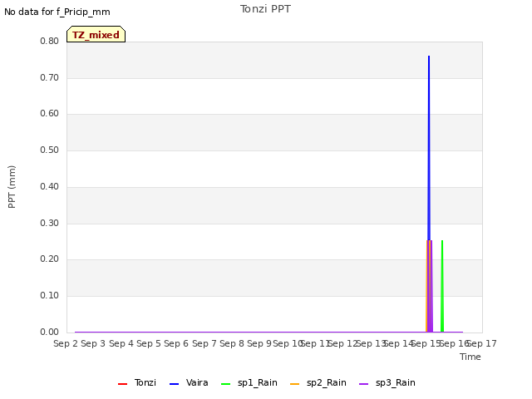Click the green sp1_Rain legend color marker
The width and height of the screenshot is (532, 399).
pos(225,384)
